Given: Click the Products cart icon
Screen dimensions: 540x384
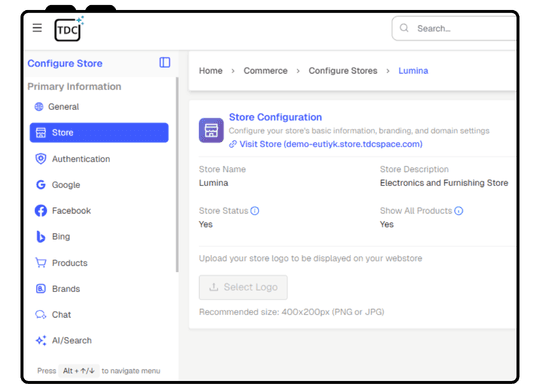Looking at the screenshot, I should (41, 263).
